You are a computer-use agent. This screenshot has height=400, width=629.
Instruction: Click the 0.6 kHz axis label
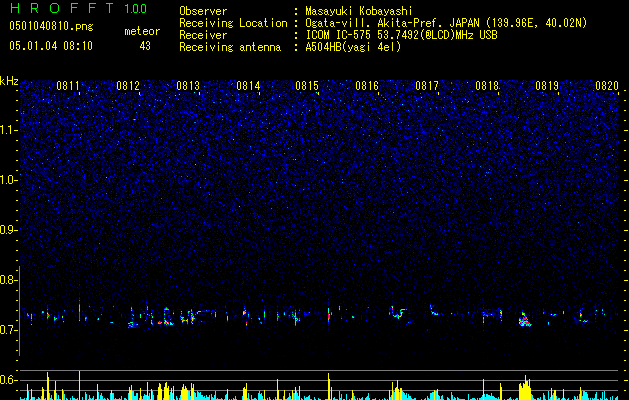point(8,380)
